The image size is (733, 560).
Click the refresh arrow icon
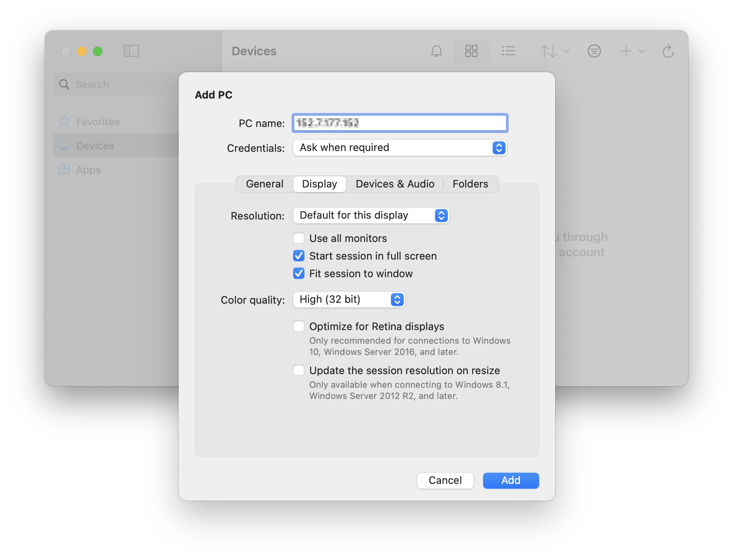pos(668,51)
